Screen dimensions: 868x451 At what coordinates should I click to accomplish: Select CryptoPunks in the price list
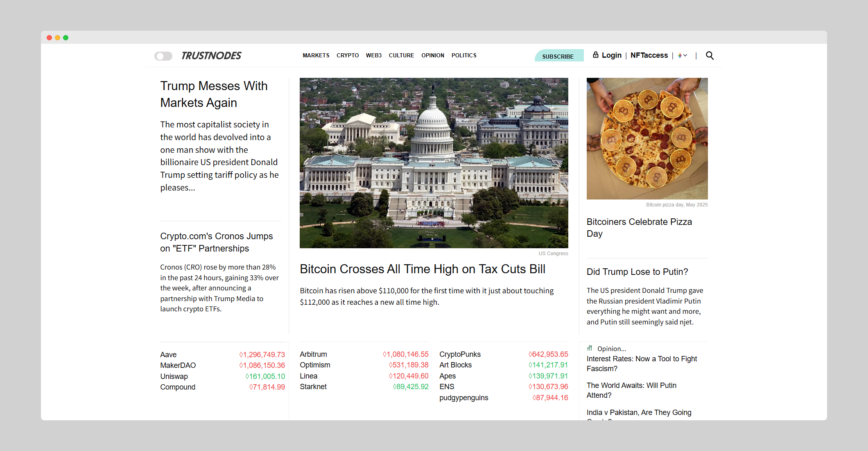pyautogui.click(x=459, y=354)
